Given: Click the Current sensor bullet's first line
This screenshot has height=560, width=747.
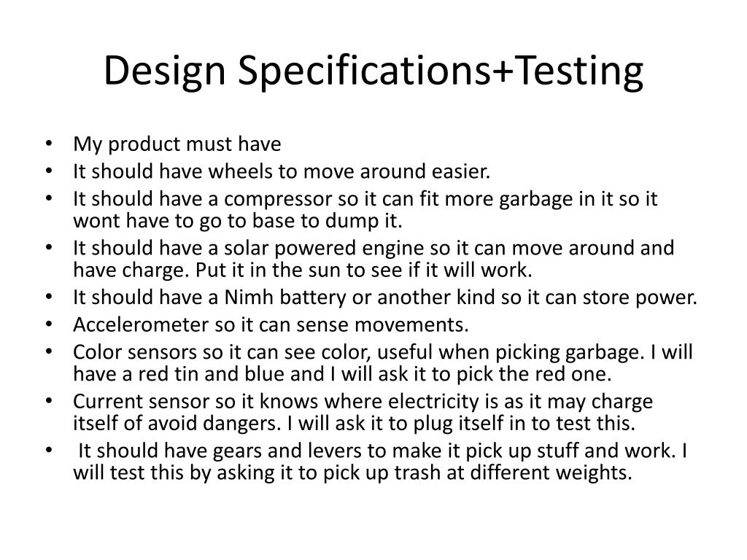Looking at the screenshot, I should (x=363, y=402).
